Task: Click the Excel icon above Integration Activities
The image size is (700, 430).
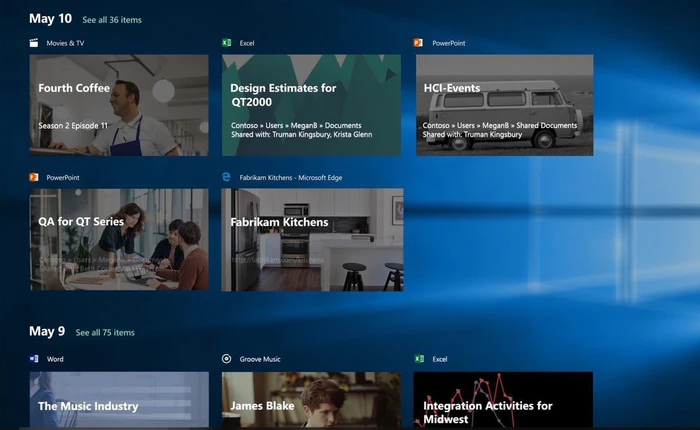Action: pyautogui.click(x=419, y=359)
